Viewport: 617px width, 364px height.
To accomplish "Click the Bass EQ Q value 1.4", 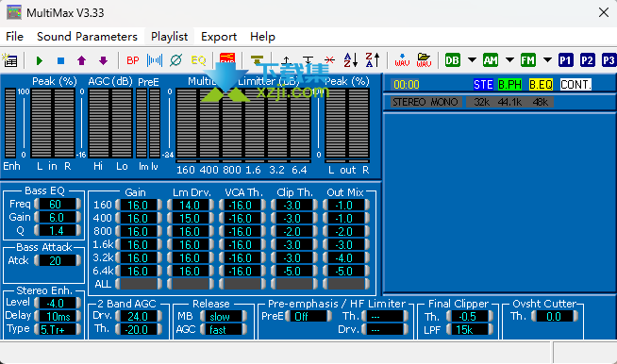I will [58, 230].
